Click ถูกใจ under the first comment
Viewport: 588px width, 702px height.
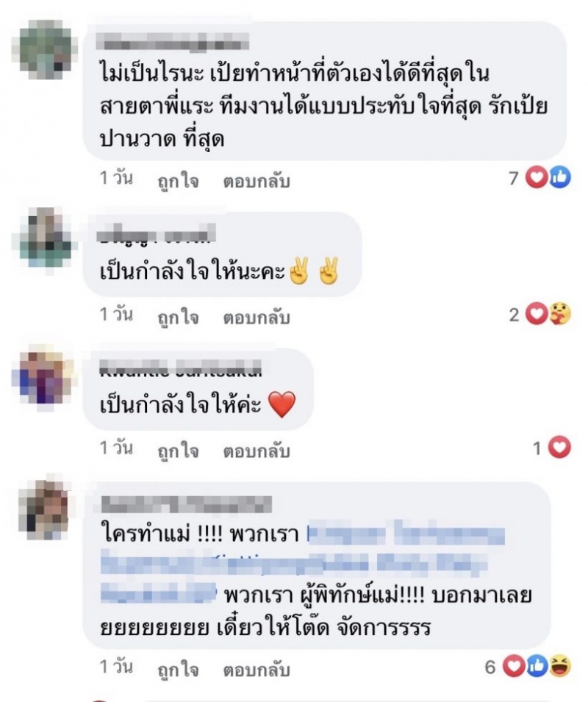coord(178,182)
